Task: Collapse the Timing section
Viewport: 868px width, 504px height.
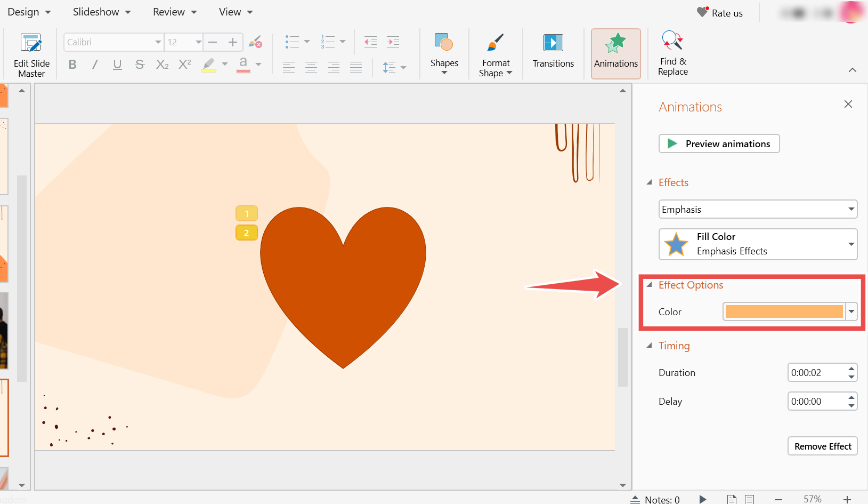Action: click(x=650, y=346)
